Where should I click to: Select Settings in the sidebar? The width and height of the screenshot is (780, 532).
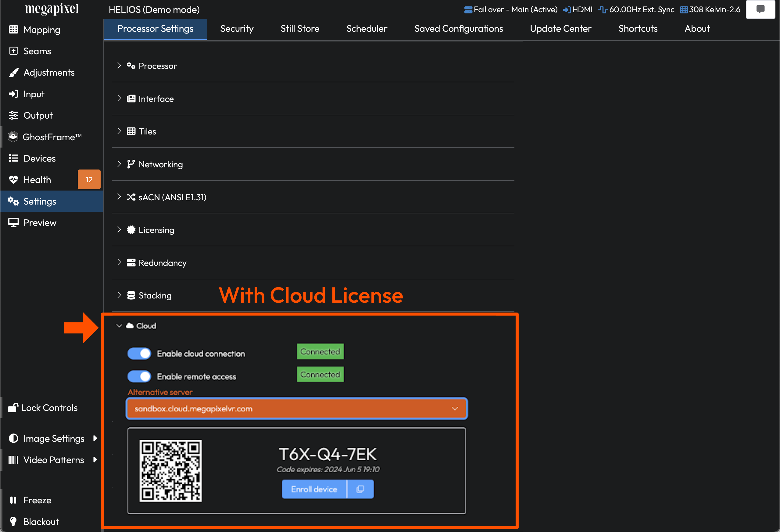51,202
